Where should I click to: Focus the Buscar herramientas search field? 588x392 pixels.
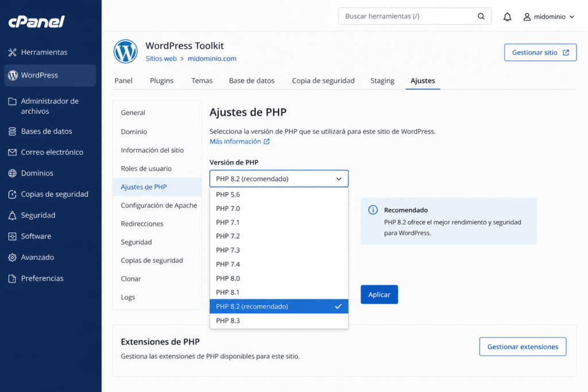(415, 16)
